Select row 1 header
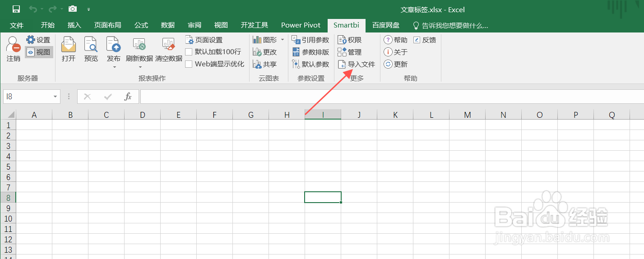The height and width of the screenshot is (259, 644). pos(8,125)
